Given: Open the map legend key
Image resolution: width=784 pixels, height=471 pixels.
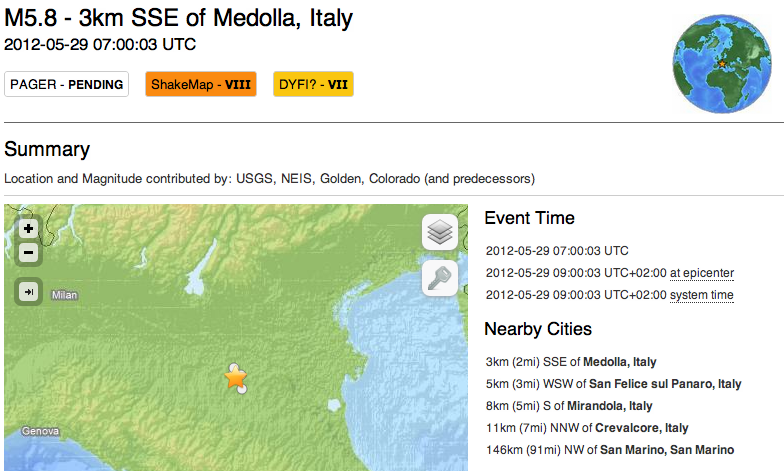Looking at the screenshot, I should (440, 279).
